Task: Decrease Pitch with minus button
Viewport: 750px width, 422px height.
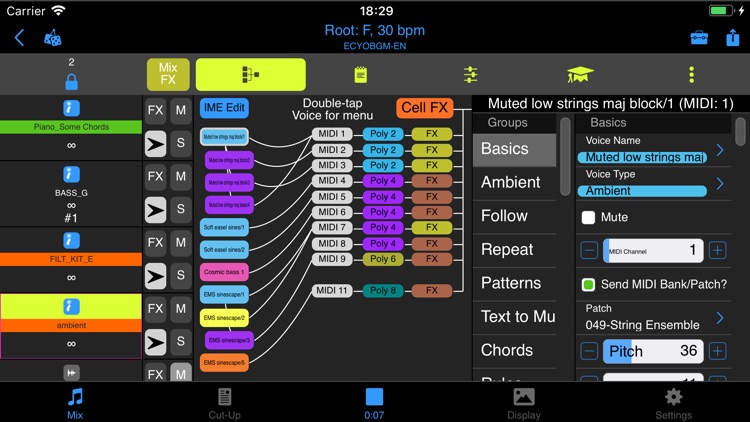Action: point(589,351)
